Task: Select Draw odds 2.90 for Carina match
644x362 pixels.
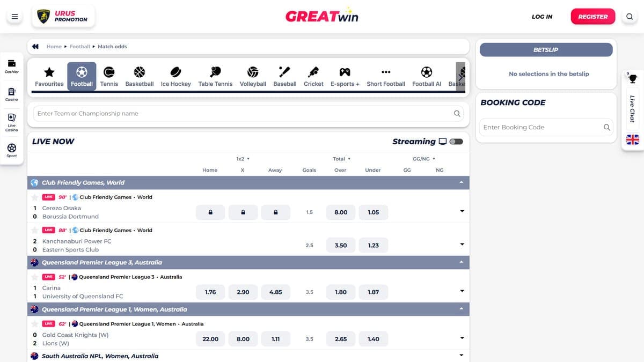Action: (243, 292)
